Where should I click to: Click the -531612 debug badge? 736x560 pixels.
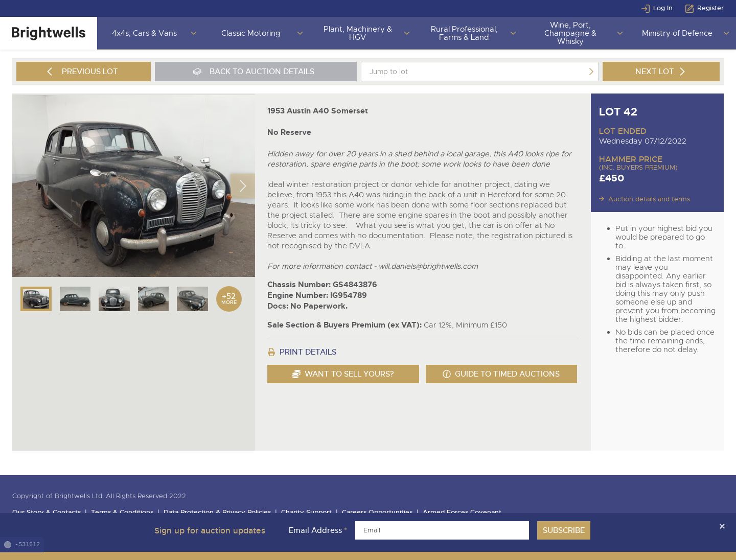click(x=22, y=545)
